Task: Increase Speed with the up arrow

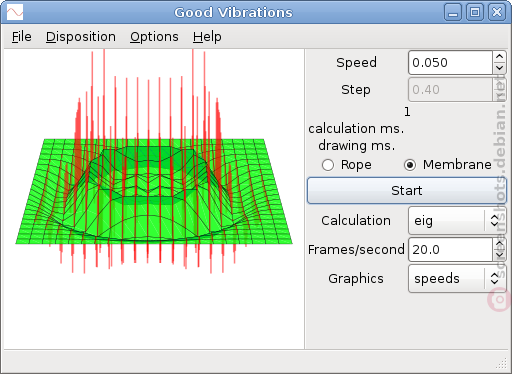Action: pos(499,57)
